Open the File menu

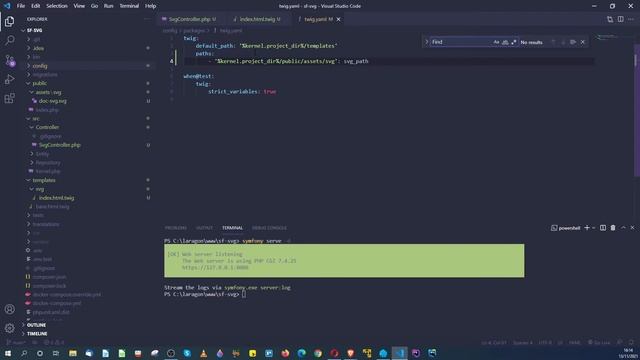21,6
